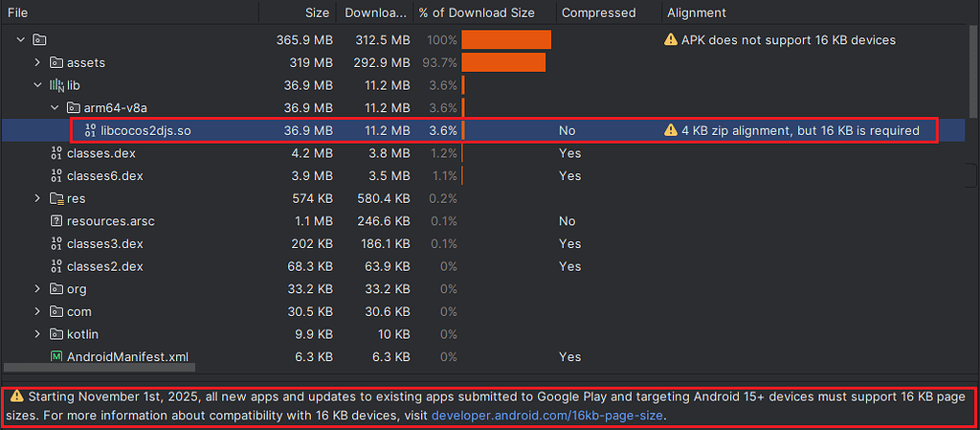Click the Compressed column header
This screenshot has width=980, height=430.
tap(598, 12)
